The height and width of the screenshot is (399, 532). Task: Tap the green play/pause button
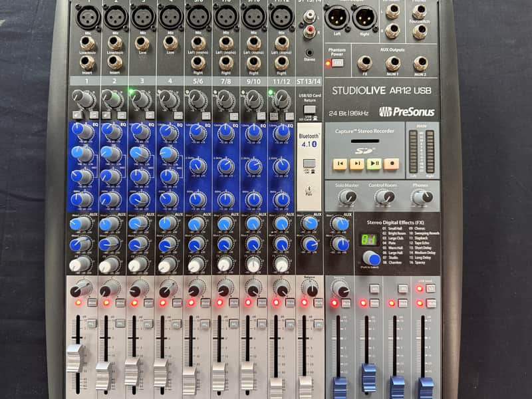(x=374, y=163)
